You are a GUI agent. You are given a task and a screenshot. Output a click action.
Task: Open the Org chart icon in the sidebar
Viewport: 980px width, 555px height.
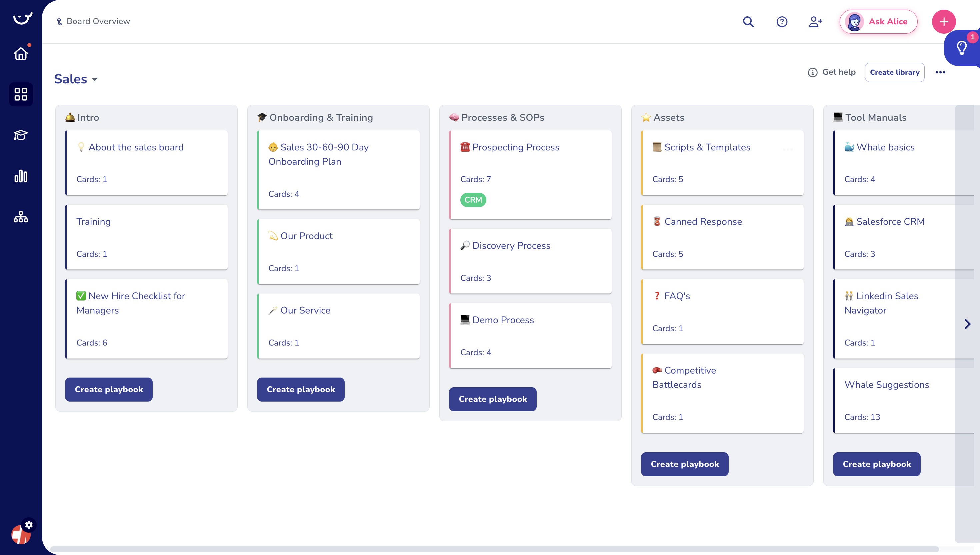tap(21, 217)
